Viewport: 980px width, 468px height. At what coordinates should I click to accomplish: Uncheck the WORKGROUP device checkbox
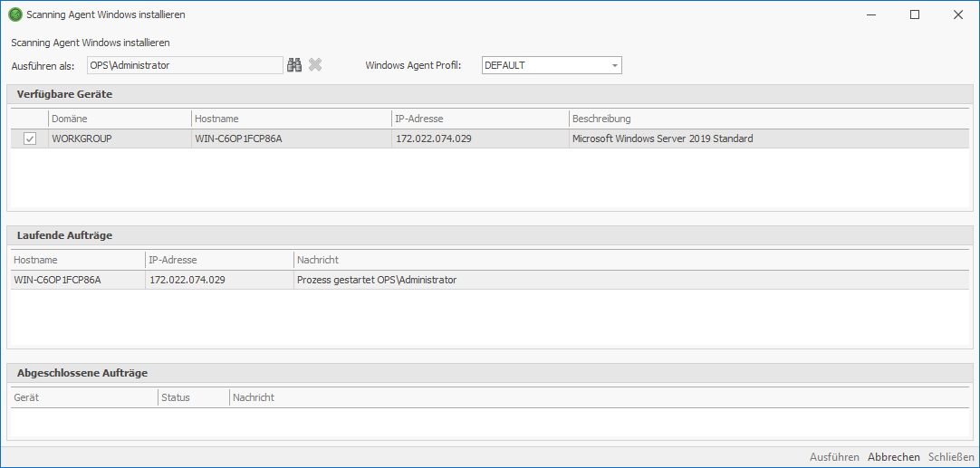pyautogui.click(x=30, y=138)
